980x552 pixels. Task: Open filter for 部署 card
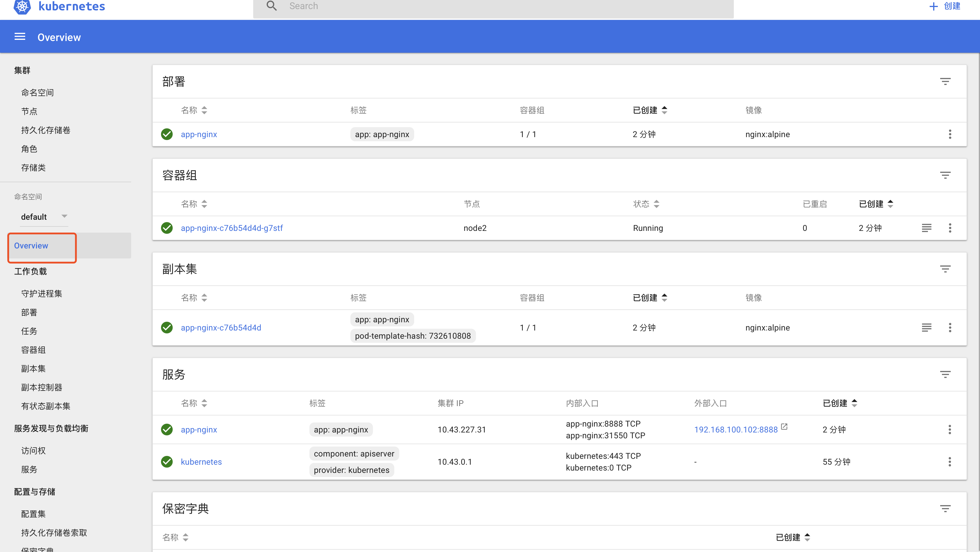[945, 81]
